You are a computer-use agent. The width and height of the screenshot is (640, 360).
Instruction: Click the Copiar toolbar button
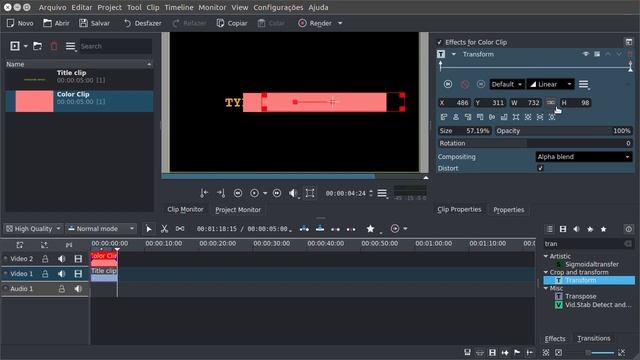point(232,23)
